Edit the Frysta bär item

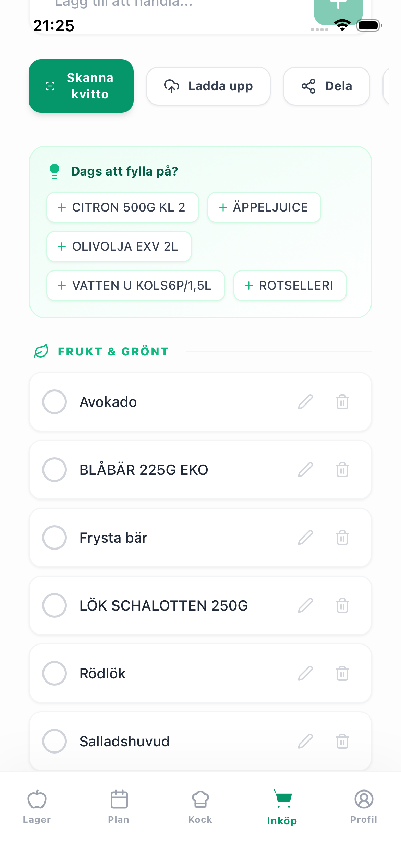[305, 538]
